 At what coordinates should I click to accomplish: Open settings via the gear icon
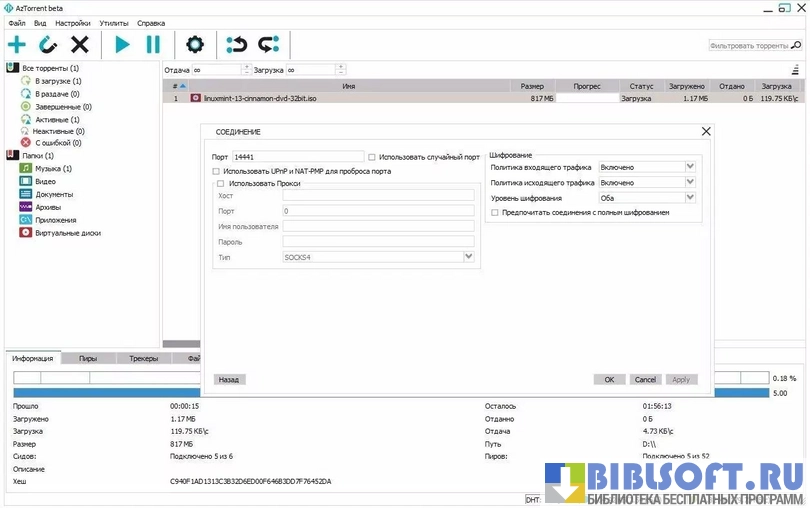[x=195, y=44]
